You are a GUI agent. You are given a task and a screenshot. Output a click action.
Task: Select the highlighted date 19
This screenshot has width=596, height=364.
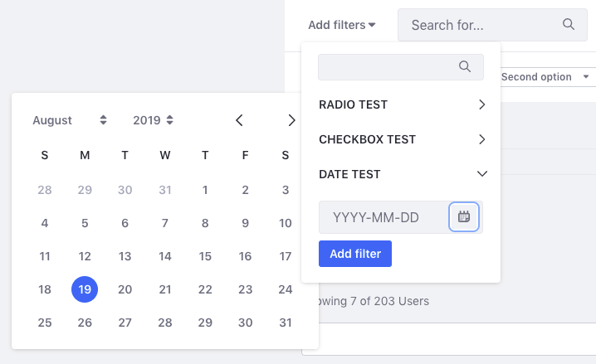pos(85,289)
